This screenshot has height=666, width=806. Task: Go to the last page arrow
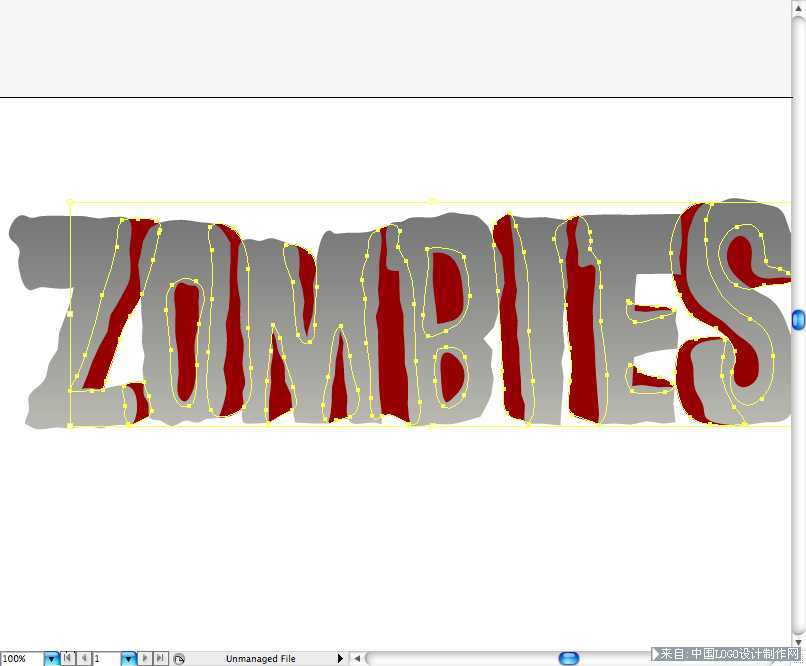click(x=160, y=658)
